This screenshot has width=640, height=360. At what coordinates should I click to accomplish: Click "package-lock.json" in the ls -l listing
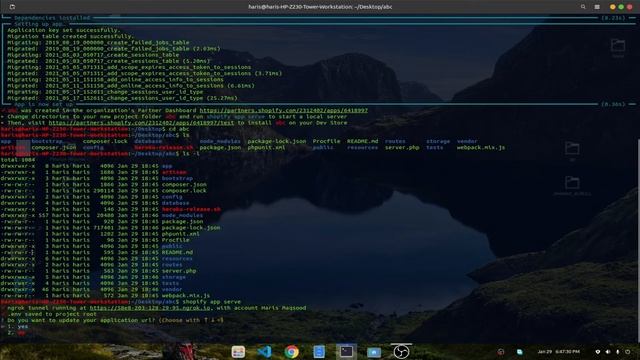click(x=191, y=228)
